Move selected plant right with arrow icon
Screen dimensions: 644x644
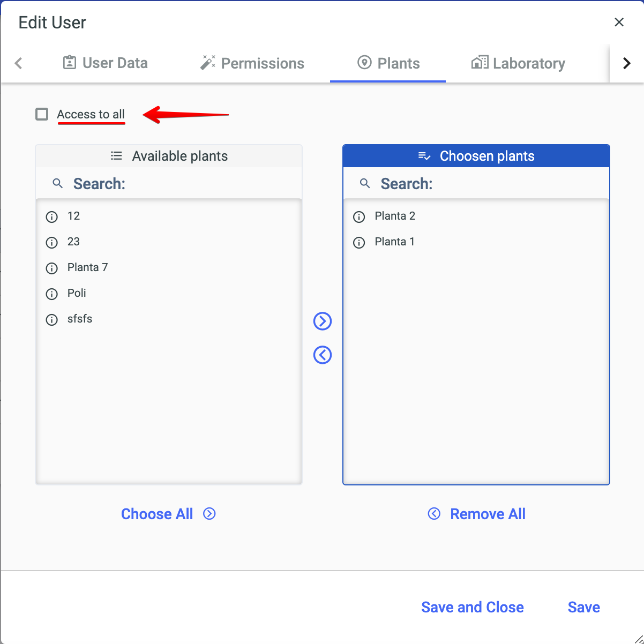point(323,321)
